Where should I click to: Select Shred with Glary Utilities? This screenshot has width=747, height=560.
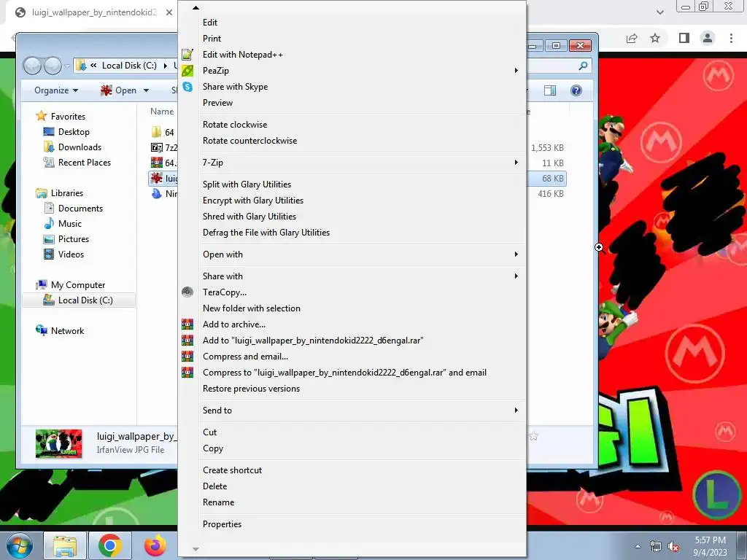[249, 217]
